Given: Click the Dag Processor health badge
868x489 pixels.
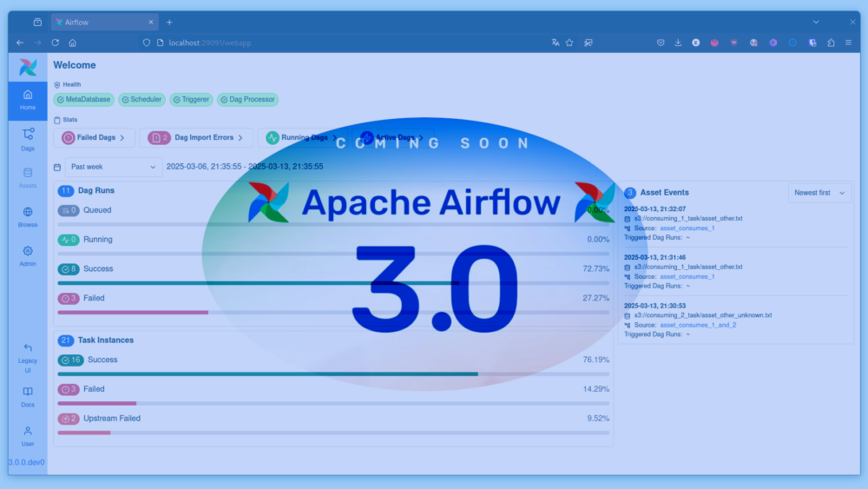Looking at the screenshot, I should click(x=247, y=100).
